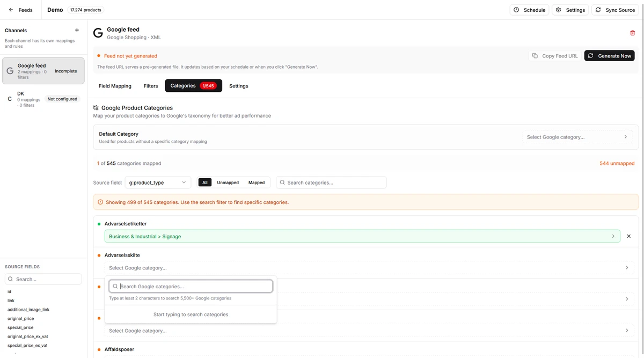Screen dimensions: 644x358
Task: Open the Schedule settings
Action: click(x=529, y=10)
